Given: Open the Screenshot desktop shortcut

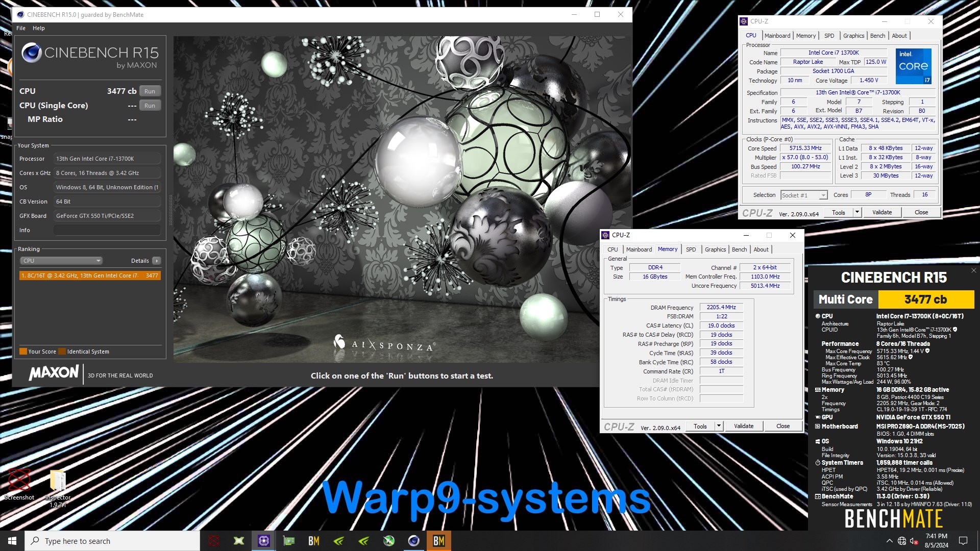Looking at the screenshot, I should pyautogui.click(x=19, y=485).
